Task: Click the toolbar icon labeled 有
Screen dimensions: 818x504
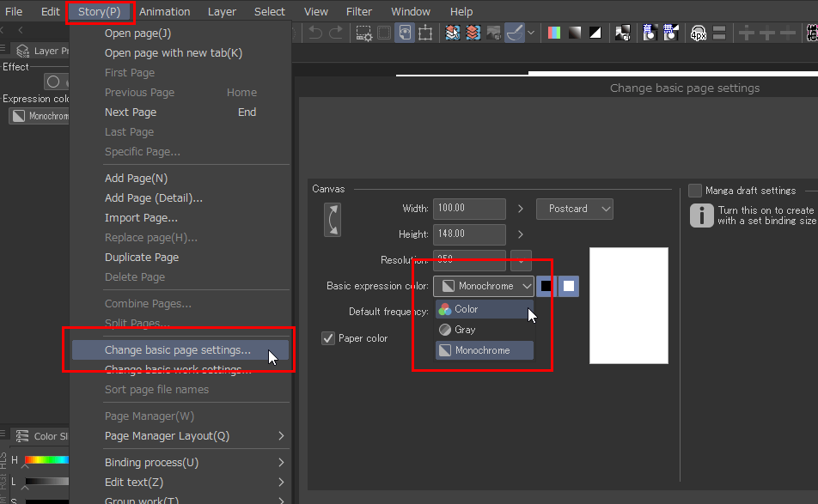Action: pyautogui.click(x=650, y=33)
